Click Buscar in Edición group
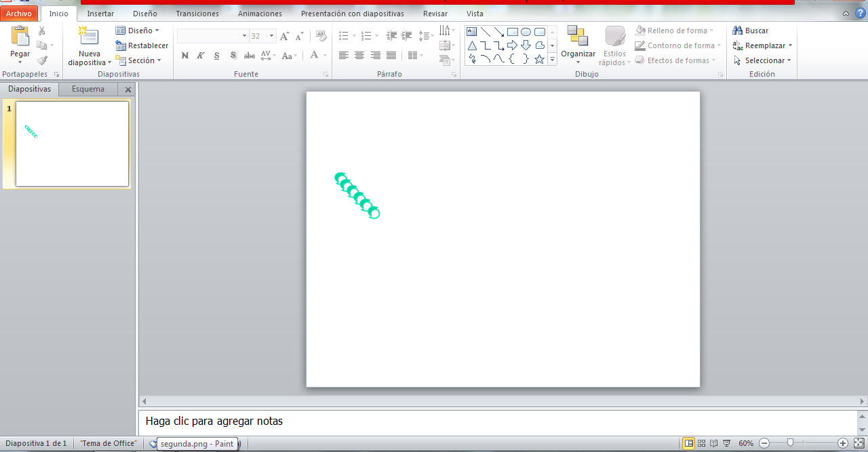Image resolution: width=868 pixels, height=452 pixels. (751, 31)
